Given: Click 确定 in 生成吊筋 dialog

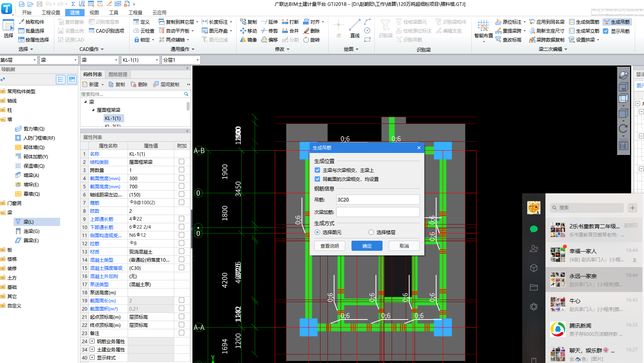Looking at the screenshot, I should click(x=367, y=246).
